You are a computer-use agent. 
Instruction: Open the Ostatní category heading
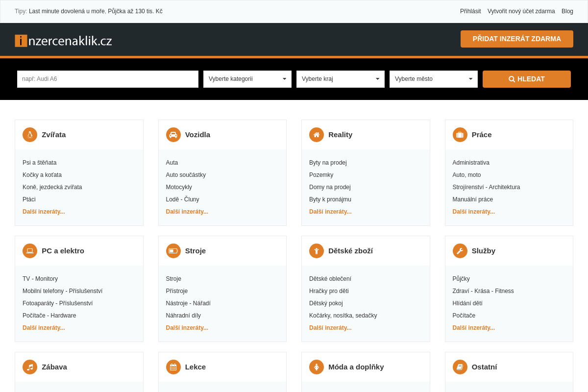click(x=485, y=367)
